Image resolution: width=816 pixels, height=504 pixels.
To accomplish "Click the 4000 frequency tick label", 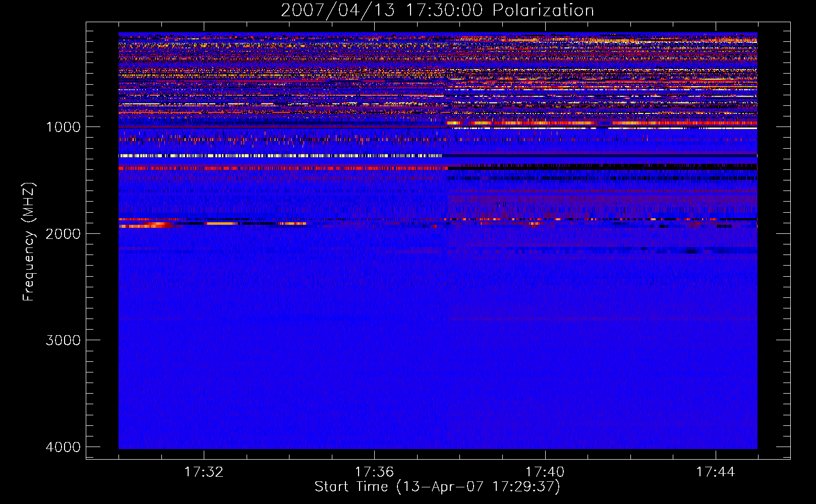I will [x=63, y=447].
